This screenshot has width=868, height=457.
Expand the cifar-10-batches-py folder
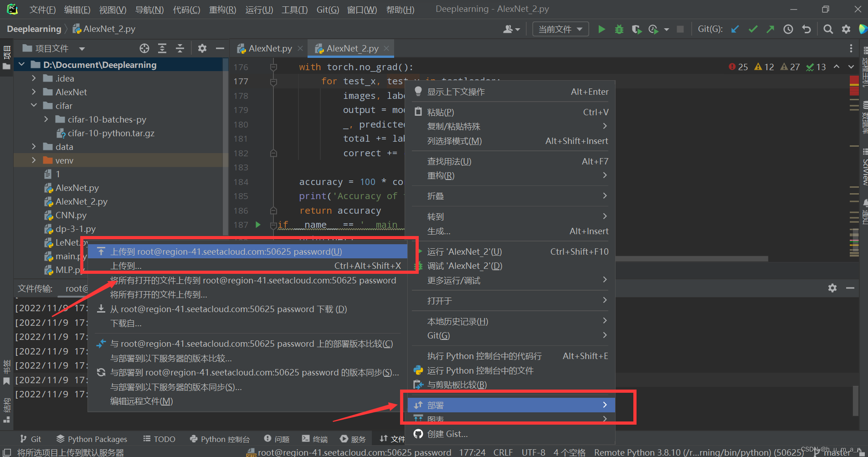[46, 119]
